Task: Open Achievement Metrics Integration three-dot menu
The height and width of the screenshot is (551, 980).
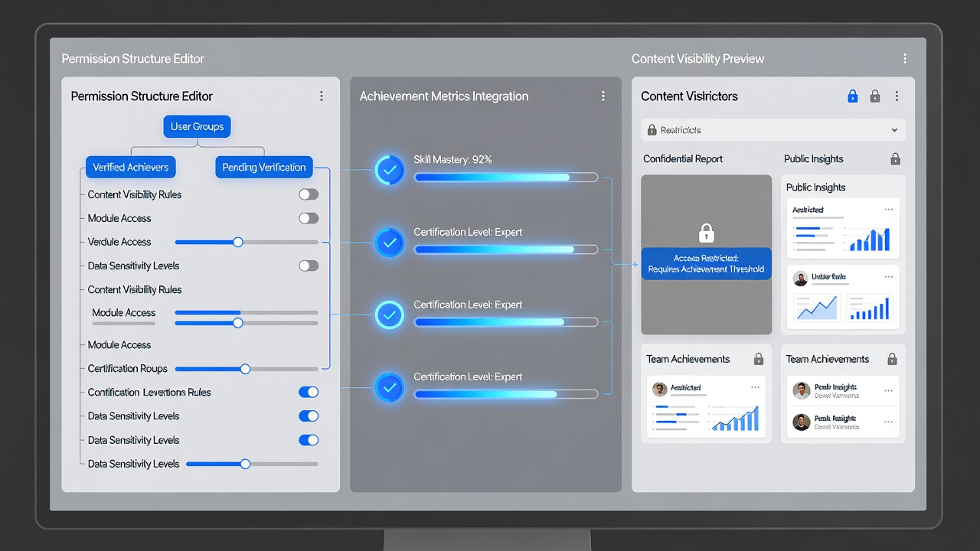Action: point(603,96)
